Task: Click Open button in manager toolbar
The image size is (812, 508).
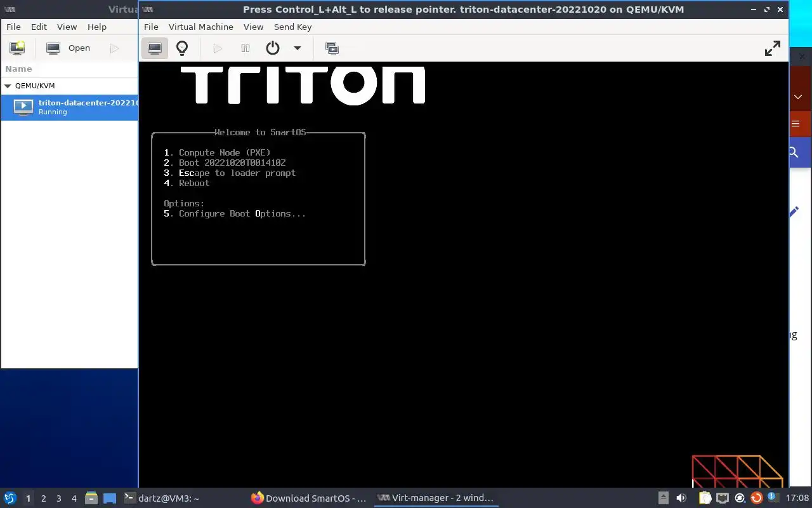Action: pos(69,48)
